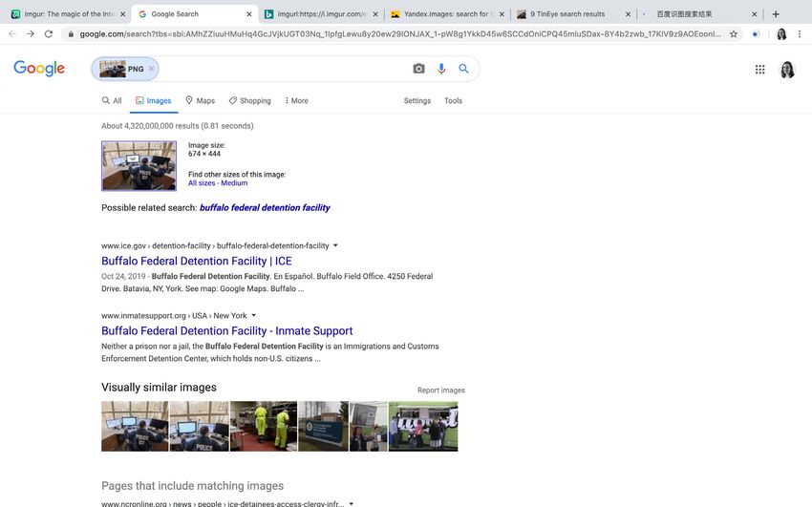
Task: Reload the page
Action: tap(48, 34)
